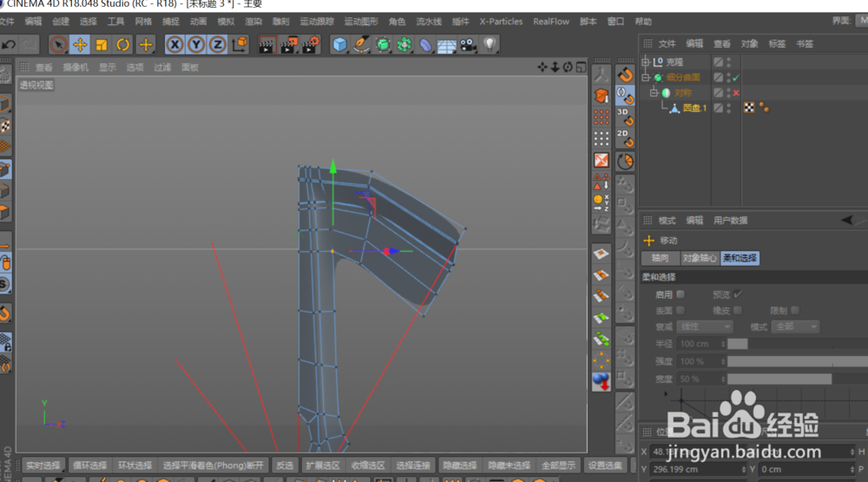Viewport: 868px width, 482px height.
Task: Click the Floor environment icon
Action: (447, 45)
